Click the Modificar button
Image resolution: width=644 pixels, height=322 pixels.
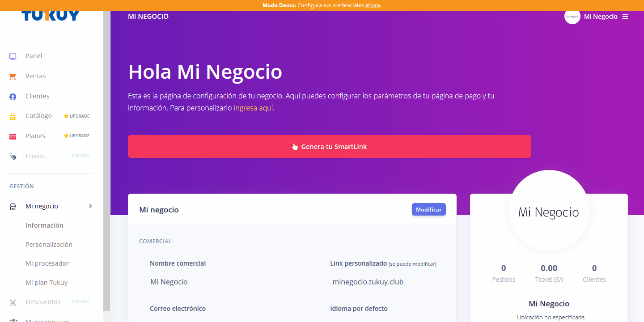coord(428,209)
